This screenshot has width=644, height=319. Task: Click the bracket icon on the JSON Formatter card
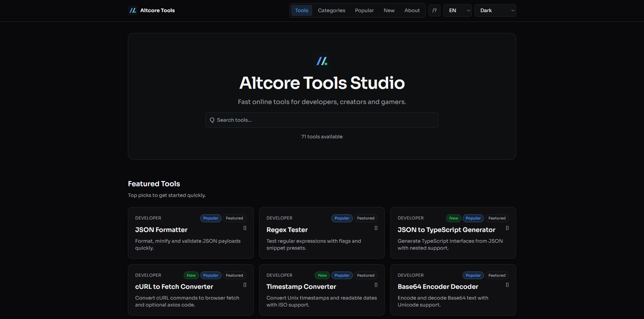[244, 228]
